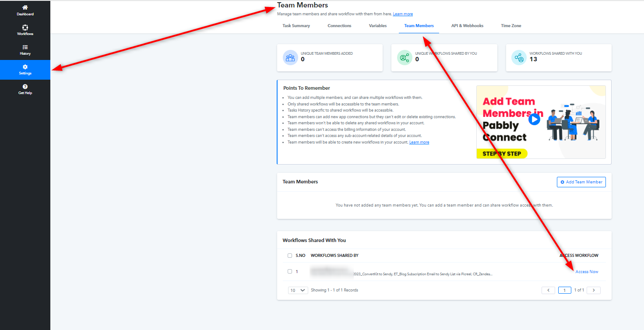Click the Workflows Shared With You section heading
This screenshot has height=330, width=644.
click(x=314, y=240)
